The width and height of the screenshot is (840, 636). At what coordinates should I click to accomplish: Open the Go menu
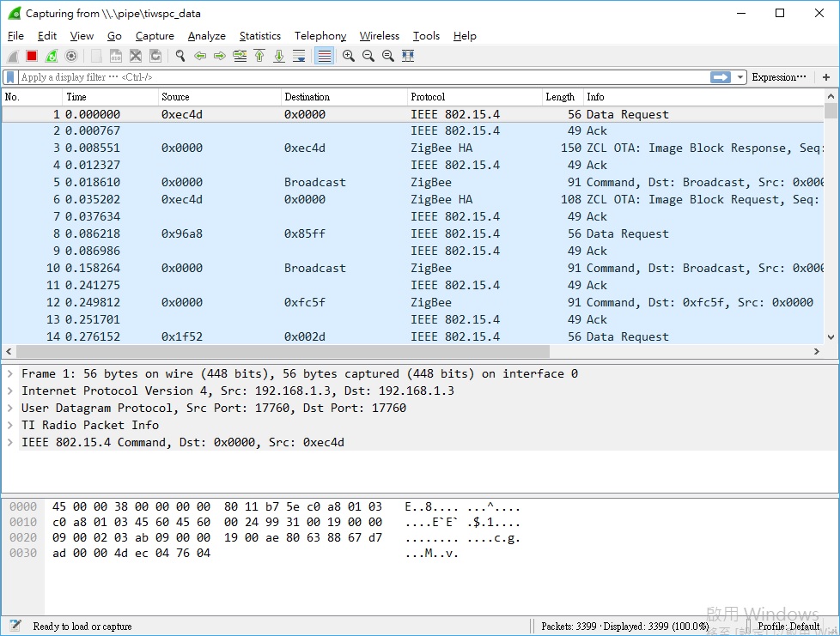(x=114, y=36)
